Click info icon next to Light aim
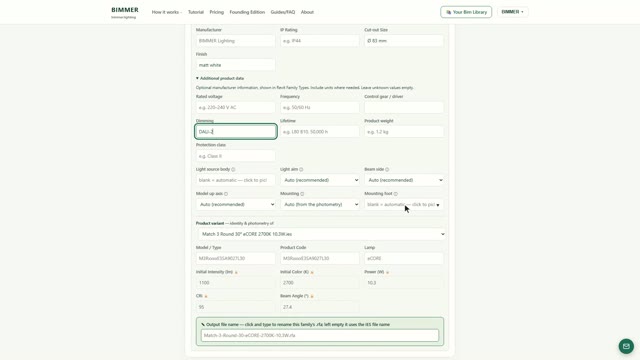 301,169
